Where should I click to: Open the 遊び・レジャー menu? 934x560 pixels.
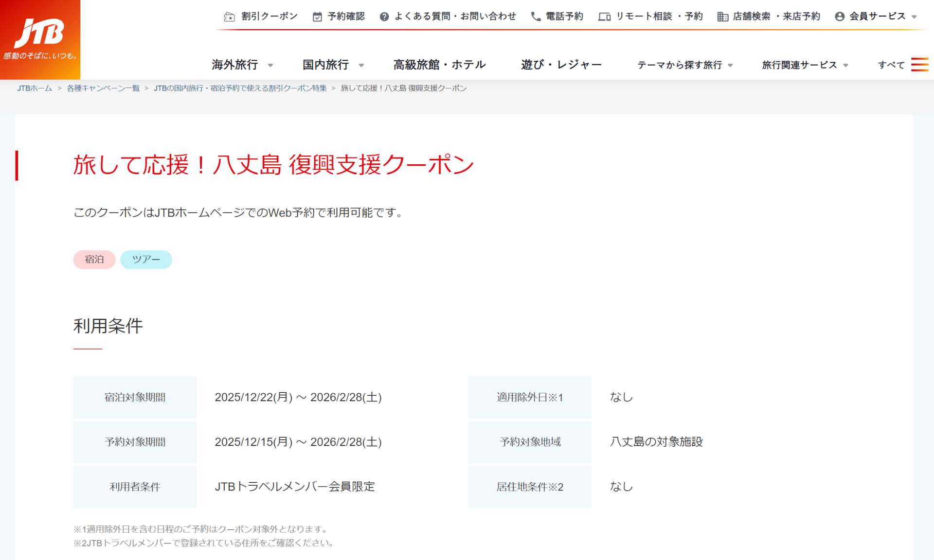[x=561, y=64]
